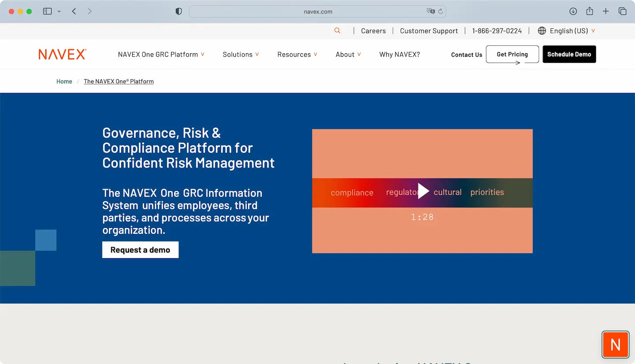The width and height of the screenshot is (635, 364).
Task: Click the NAVEX logo
Action: (62, 54)
